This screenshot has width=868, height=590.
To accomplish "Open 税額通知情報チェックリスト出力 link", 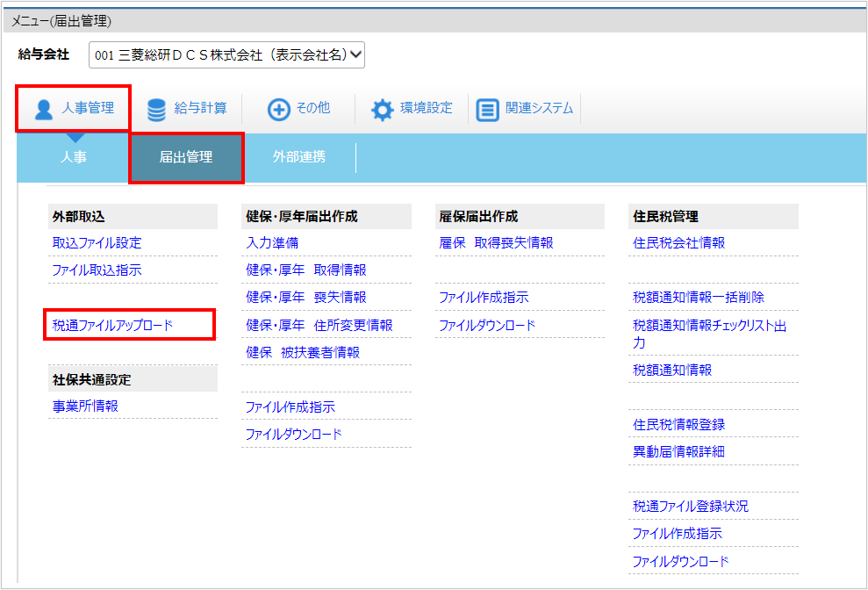I will tap(710, 334).
